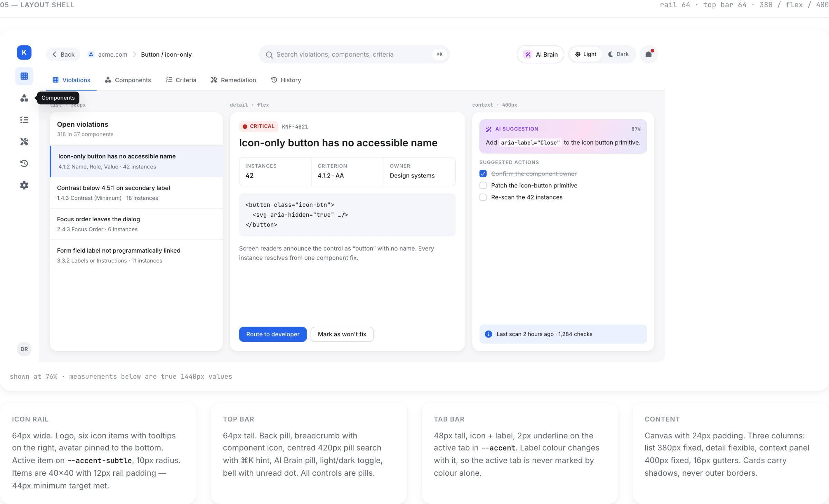Click the info icon beside Last scan
This screenshot has height=504, width=829.
488,334
